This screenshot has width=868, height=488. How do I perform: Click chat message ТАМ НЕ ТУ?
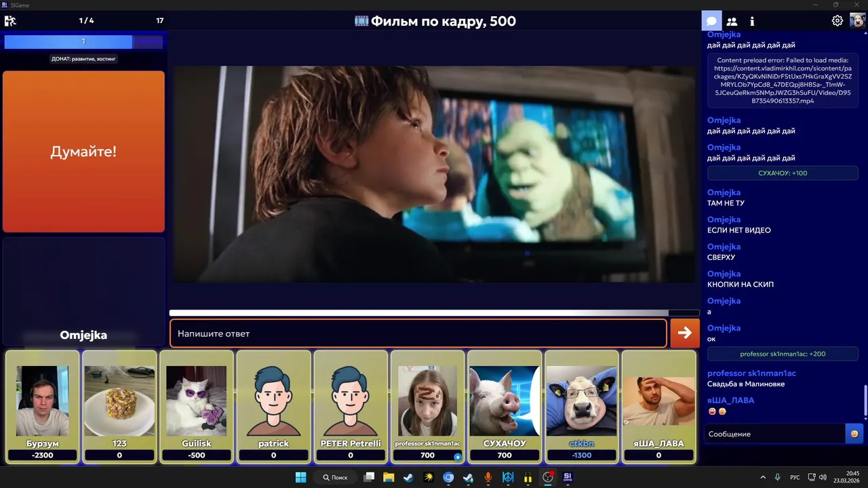[726, 203]
